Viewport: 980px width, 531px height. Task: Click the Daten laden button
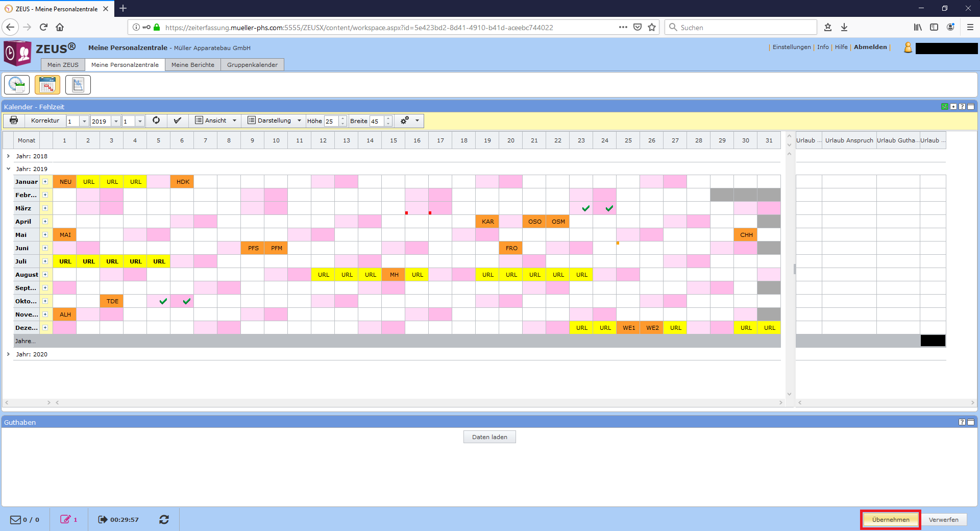(489, 437)
